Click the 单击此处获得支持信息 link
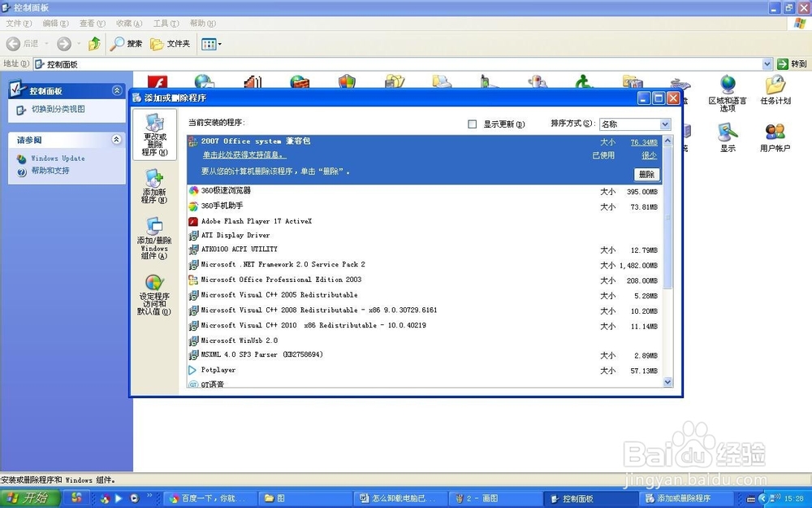This screenshot has height=508, width=812. [x=244, y=155]
